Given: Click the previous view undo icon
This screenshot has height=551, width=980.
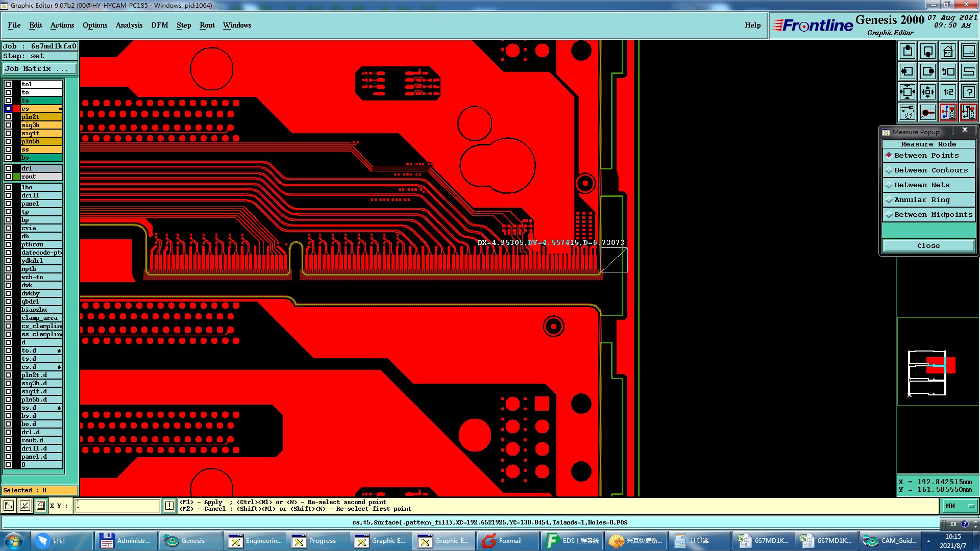Looking at the screenshot, I should tap(948, 71).
